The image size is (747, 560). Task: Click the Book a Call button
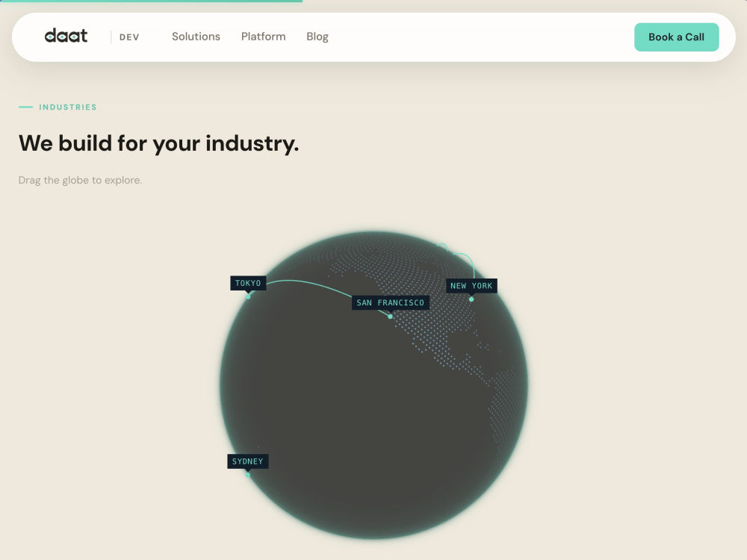click(x=676, y=37)
